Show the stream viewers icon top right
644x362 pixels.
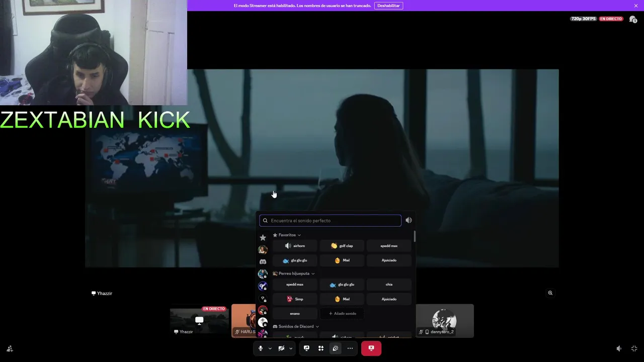click(632, 19)
